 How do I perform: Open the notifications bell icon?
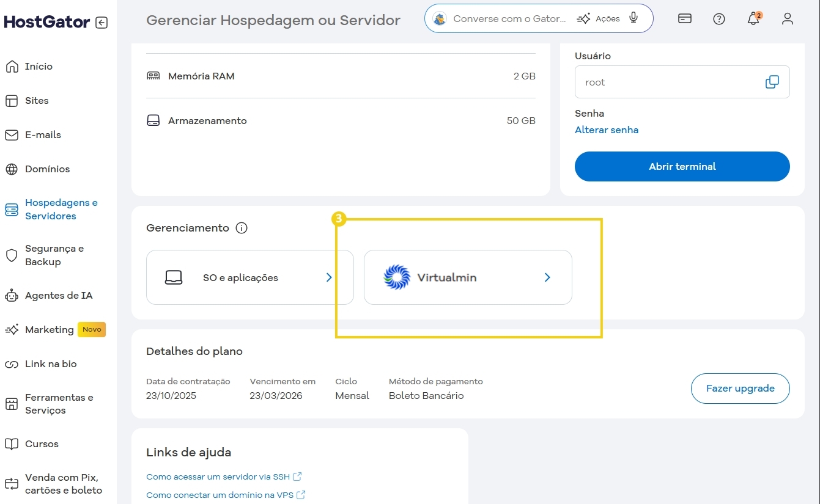[x=753, y=19]
